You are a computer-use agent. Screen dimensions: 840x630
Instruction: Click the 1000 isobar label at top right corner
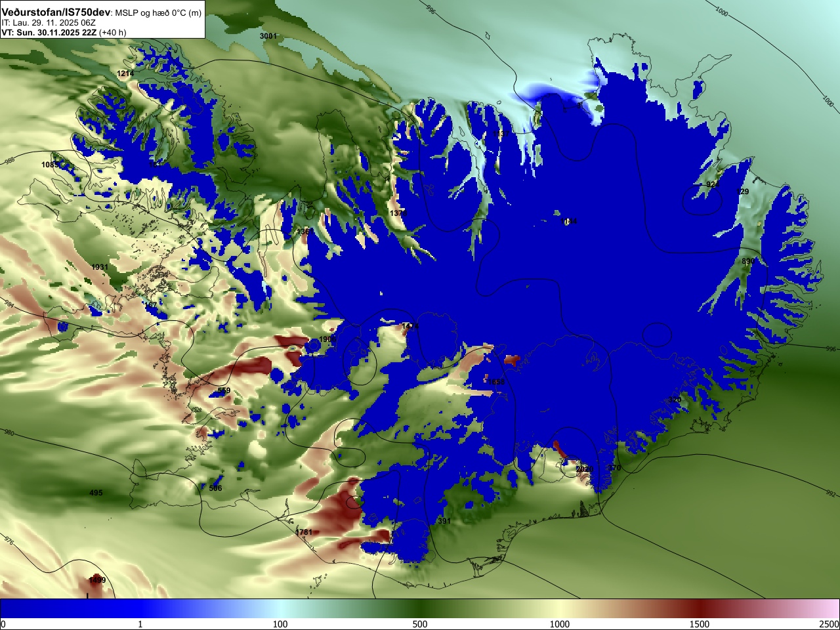coord(722,11)
